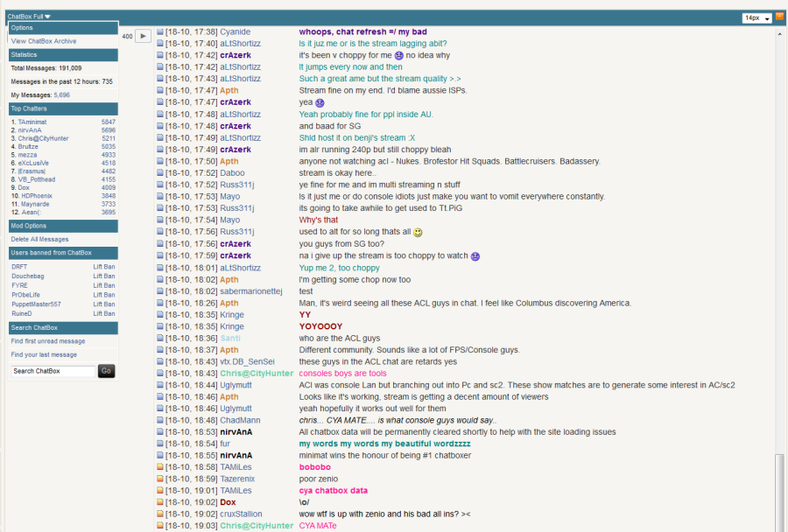Click the Search ChatBox text field

coord(53,371)
